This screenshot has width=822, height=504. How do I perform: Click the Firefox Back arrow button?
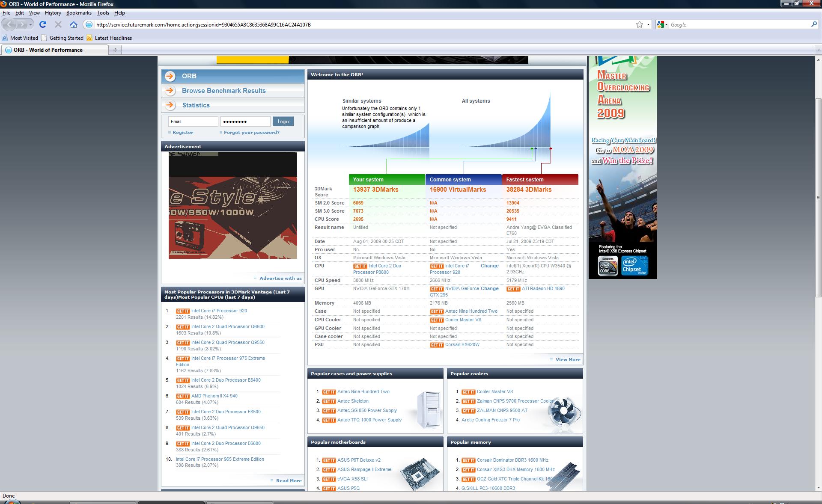coord(10,24)
